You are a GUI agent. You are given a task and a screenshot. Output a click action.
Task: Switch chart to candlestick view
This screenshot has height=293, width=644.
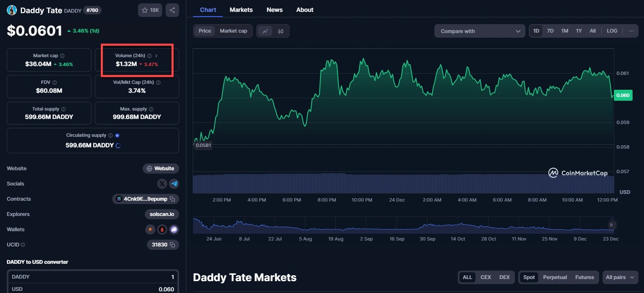pyautogui.click(x=280, y=31)
